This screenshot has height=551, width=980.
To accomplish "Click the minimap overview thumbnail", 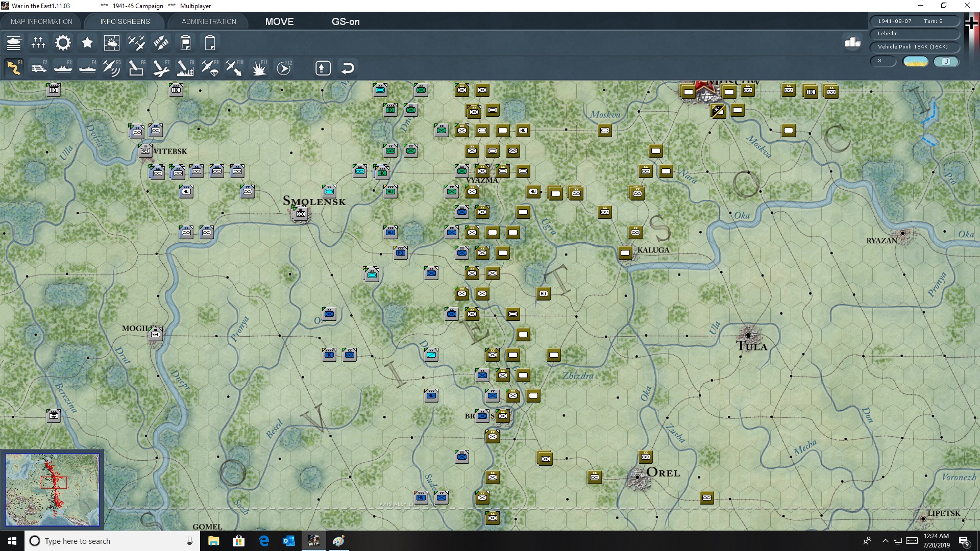I will 53,490.
